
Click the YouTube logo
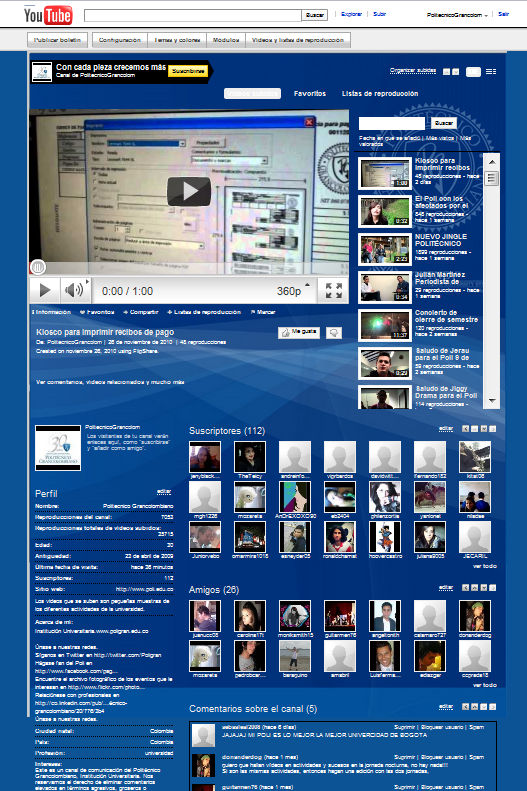point(48,15)
